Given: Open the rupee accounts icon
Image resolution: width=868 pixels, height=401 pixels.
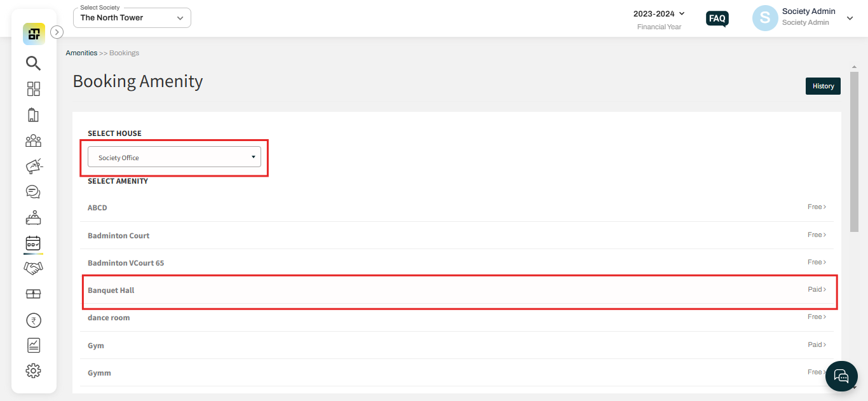Looking at the screenshot, I should [33, 320].
